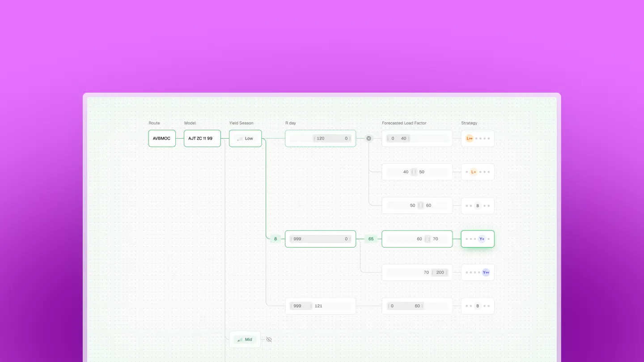Screen dimensions: 644x362
Task: Adjust load factor range slider 0 to 40
Action: click(417, 138)
